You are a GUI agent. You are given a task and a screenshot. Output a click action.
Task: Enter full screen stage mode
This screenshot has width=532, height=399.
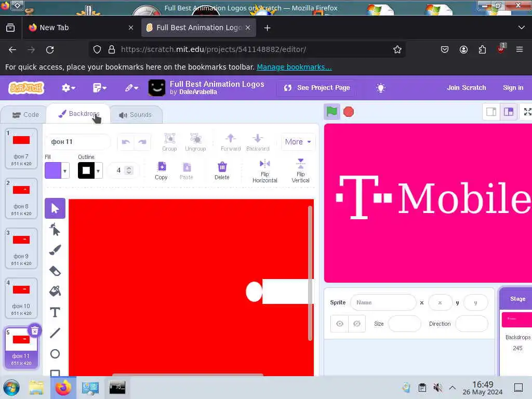pyautogui.click(x=527, y=112)
